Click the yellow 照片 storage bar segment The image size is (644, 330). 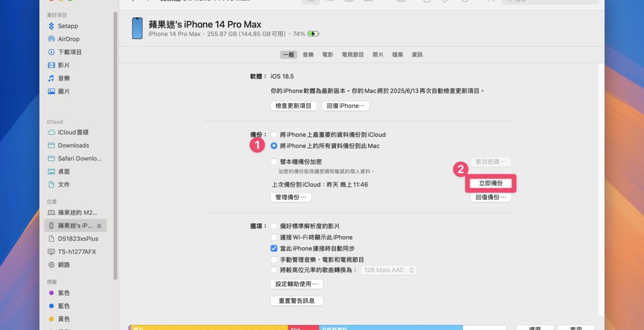point(209,328)
